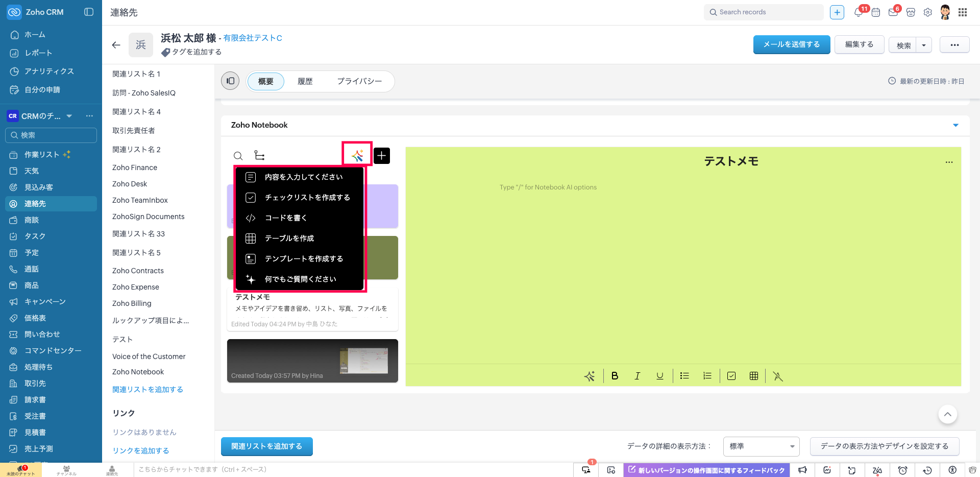The image size is (980, 477).
Task: Switch to the 履歴 tab
Action: click(x=305, y=81)
